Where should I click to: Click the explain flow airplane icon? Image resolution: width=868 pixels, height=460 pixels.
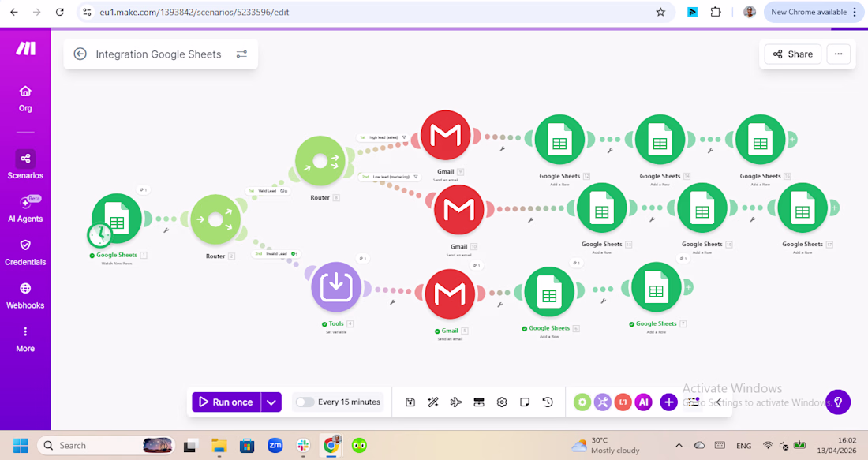456,402
